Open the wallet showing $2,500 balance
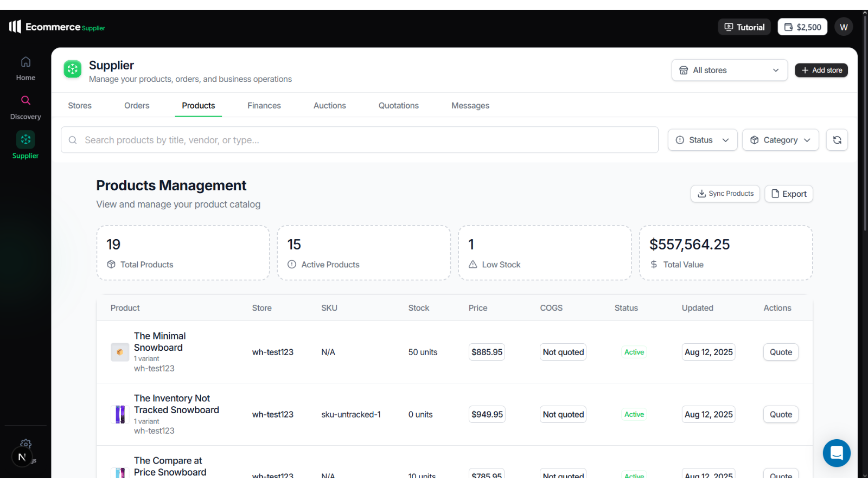The width and height of the screenshot is (868, 488). click(802, 27)
